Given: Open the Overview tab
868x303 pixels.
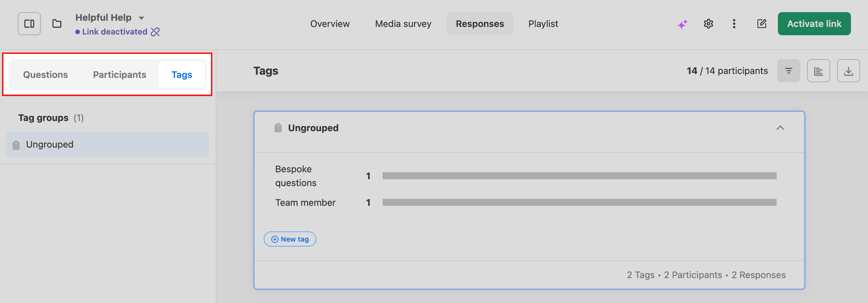Looking at the screenshot, I should click(x=330, y=24).
